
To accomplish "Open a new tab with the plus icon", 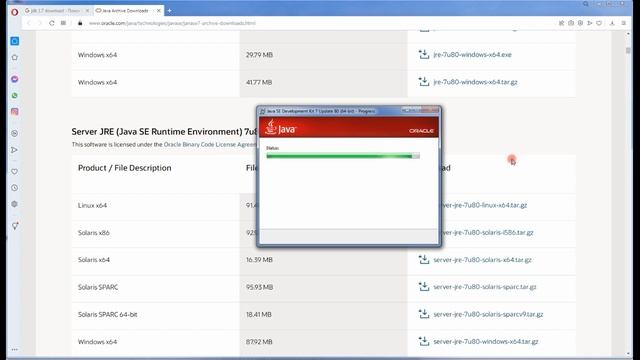I will click(x=169, y=11).
